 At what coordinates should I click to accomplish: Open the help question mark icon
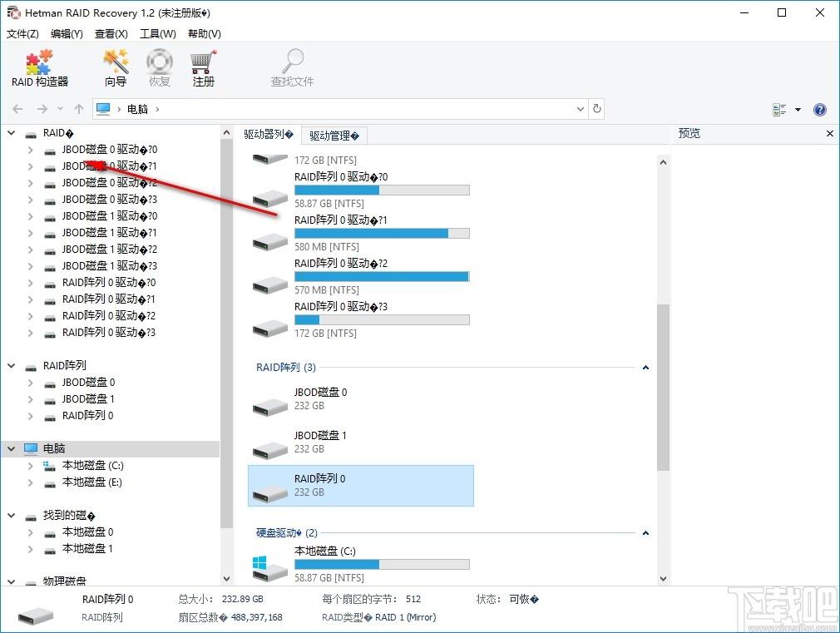[820, 109]
